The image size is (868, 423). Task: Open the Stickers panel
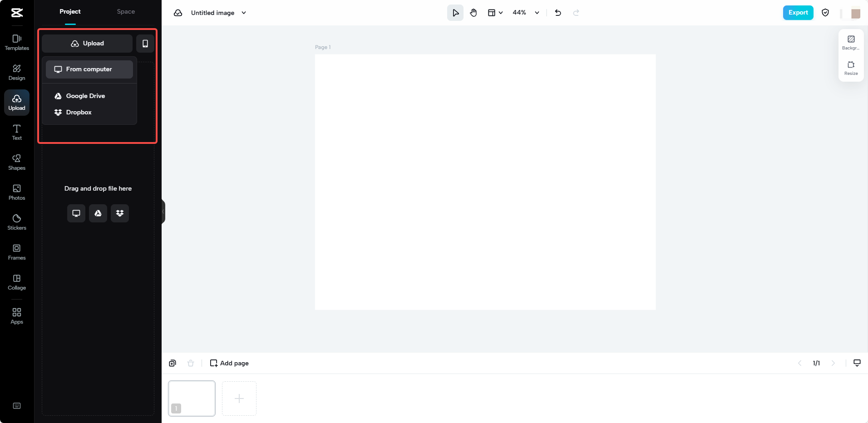pos(17,222)
